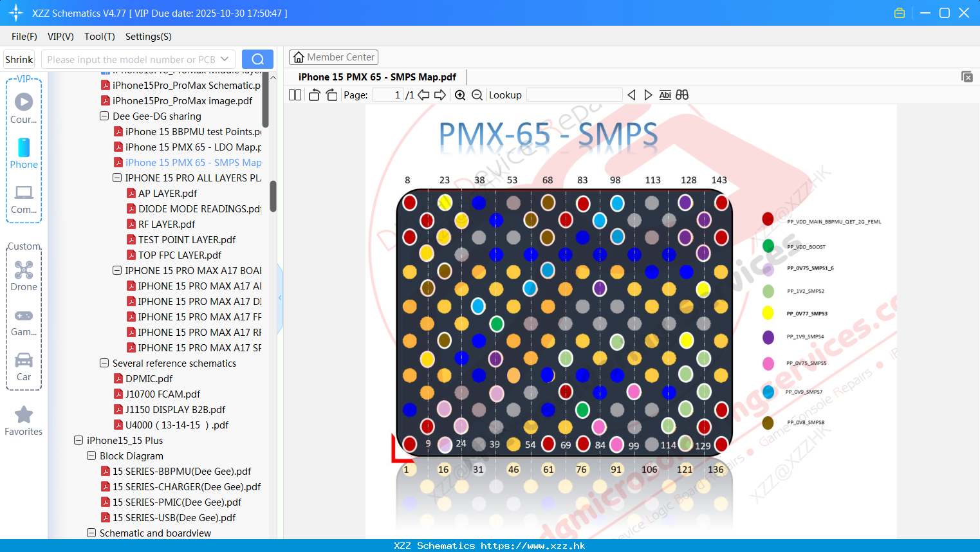Collapse the Dee Gee-DG sharing folder
This screenshot has height=552, width=980.
coord(104,116)
